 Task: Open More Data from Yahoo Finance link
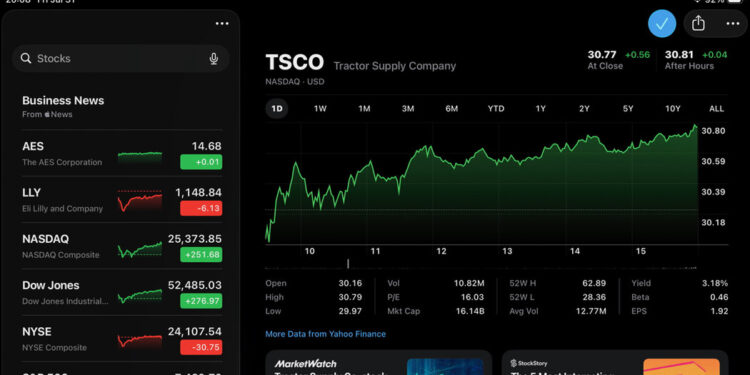326,334
